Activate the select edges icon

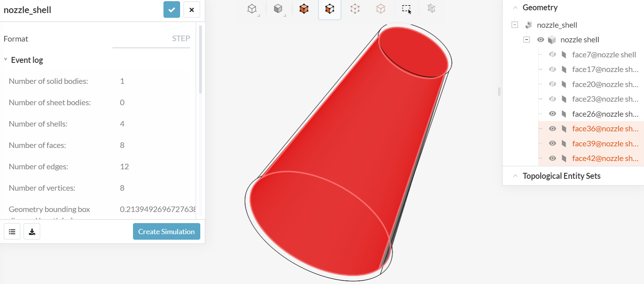(x=355, y=9)
